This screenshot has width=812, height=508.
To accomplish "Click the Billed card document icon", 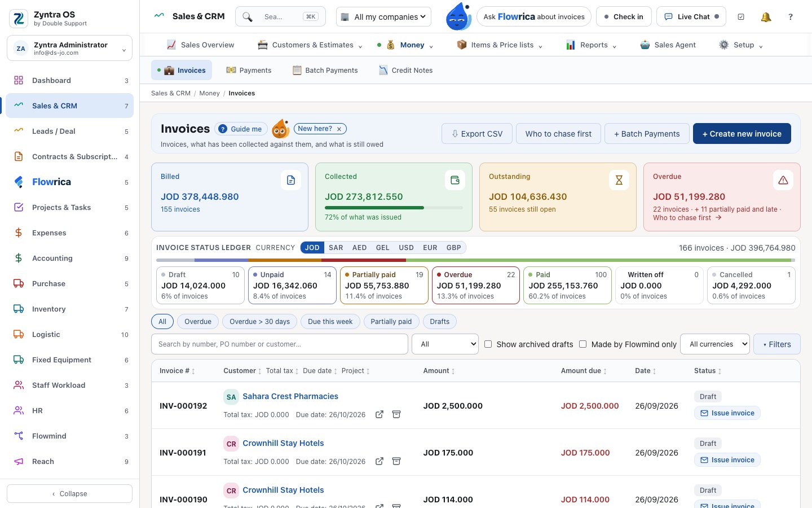I will tap(291, 180).
